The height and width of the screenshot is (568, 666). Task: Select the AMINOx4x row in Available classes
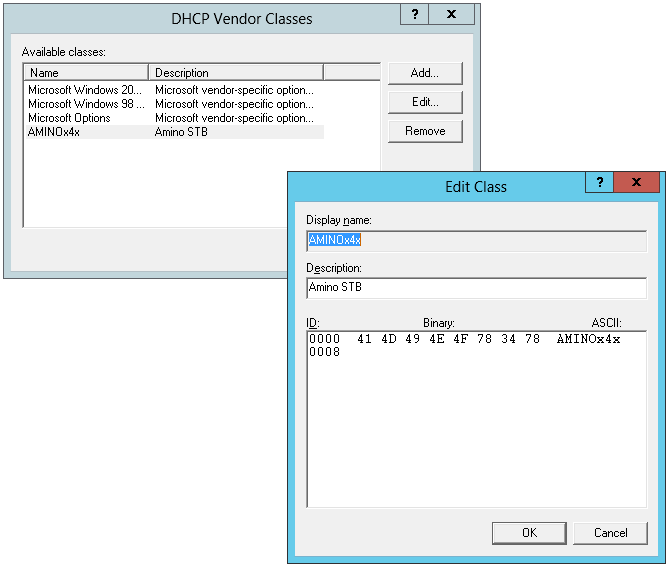pos(175,132)
